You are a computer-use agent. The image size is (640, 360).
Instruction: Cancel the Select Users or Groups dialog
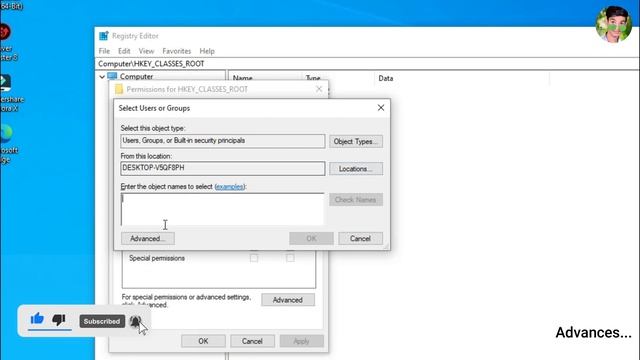[x=360, y=238]
